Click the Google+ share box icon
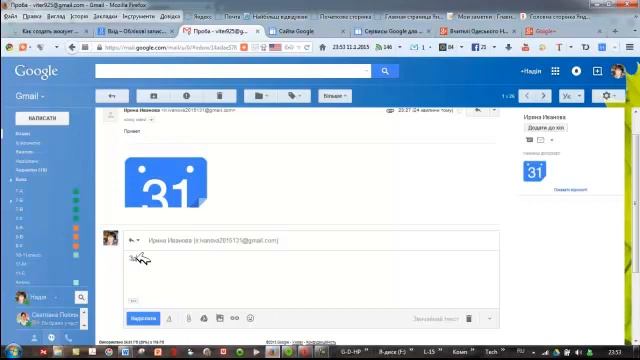 (x=598, y=71)
